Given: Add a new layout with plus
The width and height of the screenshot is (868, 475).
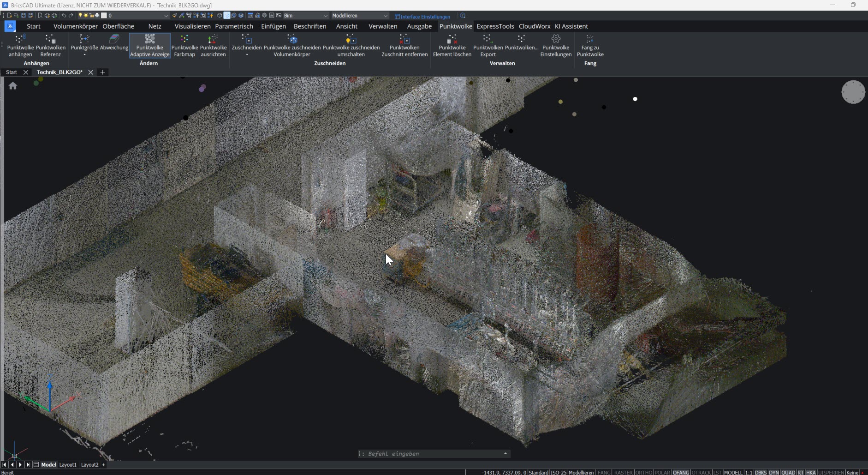Looking at the screenshot, I should pos(103,465).
